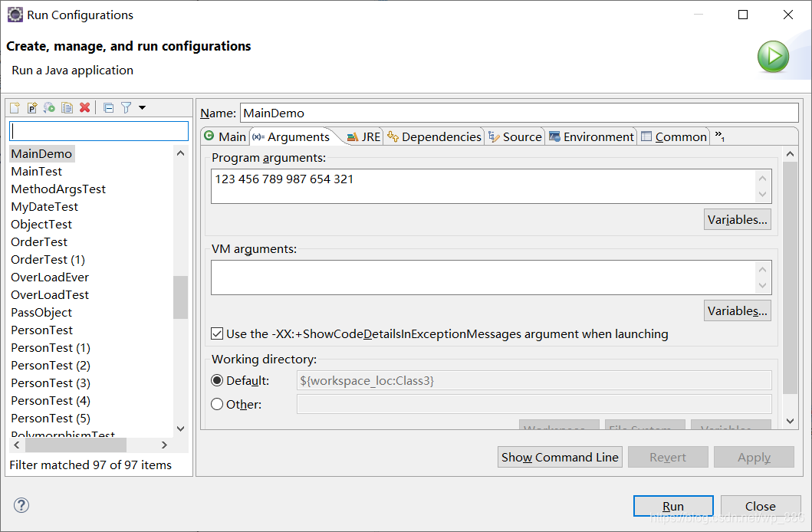
Task: Select the PersonTest configuration
Action: tap(42, 330)
